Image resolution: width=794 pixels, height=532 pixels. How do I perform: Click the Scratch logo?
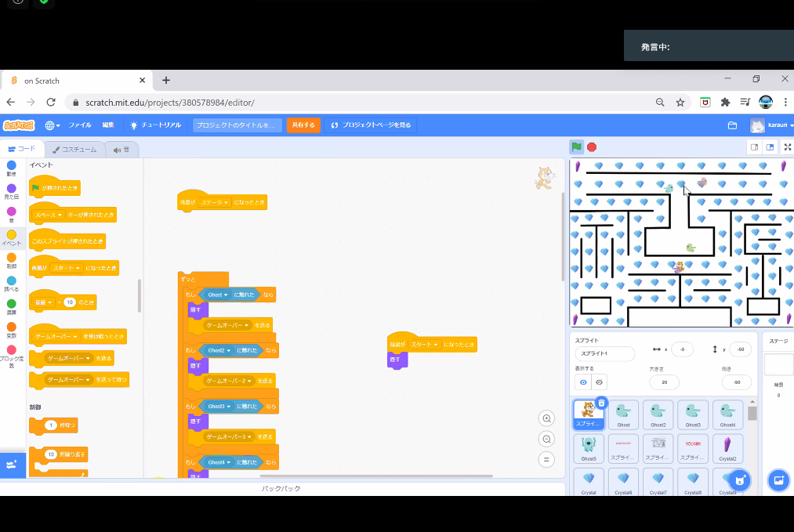(x=19, y=125)
